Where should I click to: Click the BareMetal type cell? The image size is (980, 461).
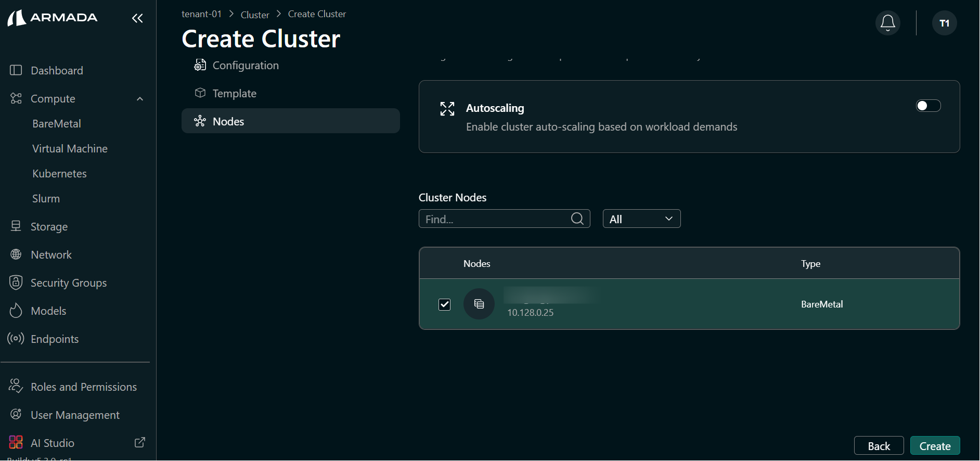pyautogui.click(x=822, y=304)
